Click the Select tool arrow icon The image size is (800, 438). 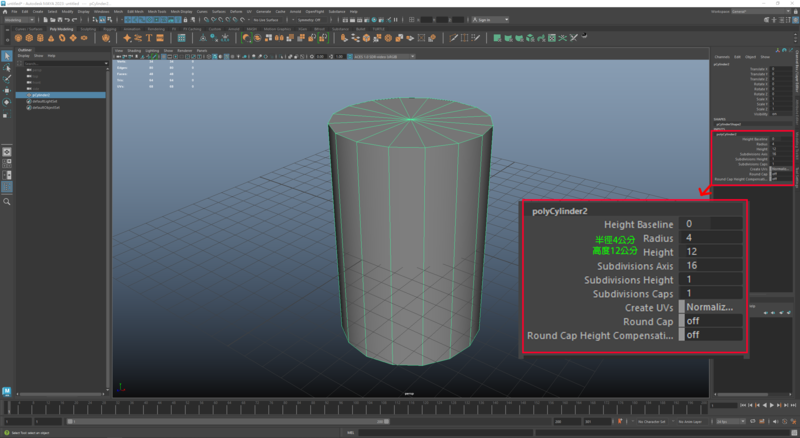point(7,56)
